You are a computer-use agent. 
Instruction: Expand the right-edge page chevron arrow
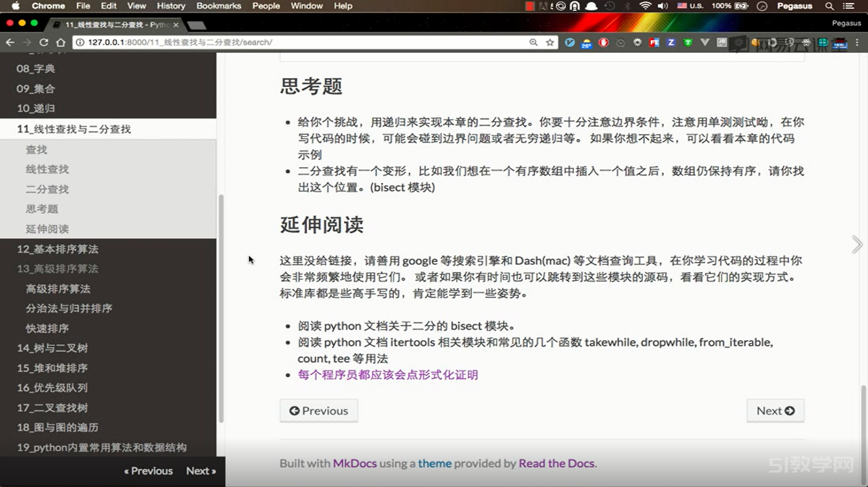[856, 245]
